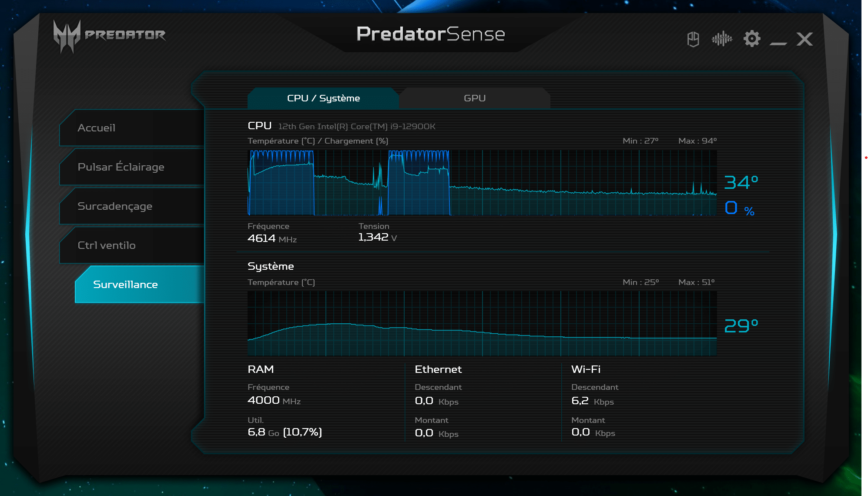This screenshot has width=868, height=496.
Task: Click Ethernet Montant value 0,0 Kbps
Action: pyautogui.click(x=436, y=433)
